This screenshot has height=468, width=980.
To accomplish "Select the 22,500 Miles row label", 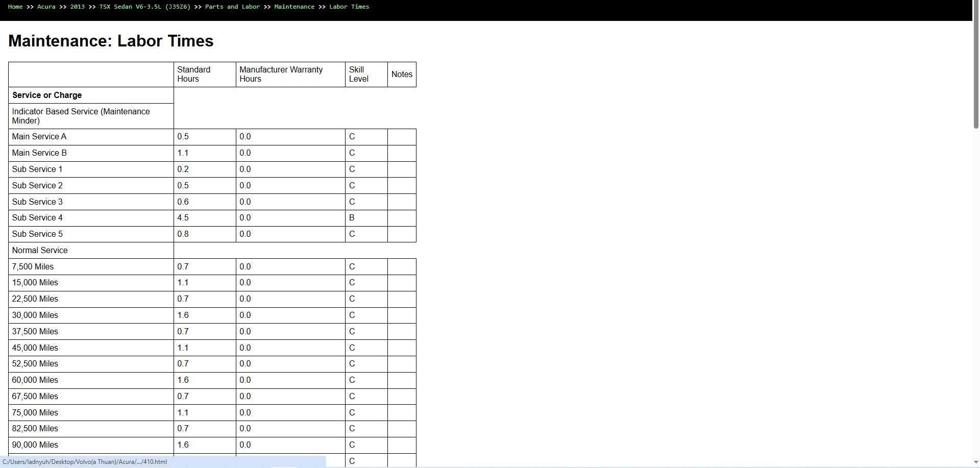I will click(35, 299).
